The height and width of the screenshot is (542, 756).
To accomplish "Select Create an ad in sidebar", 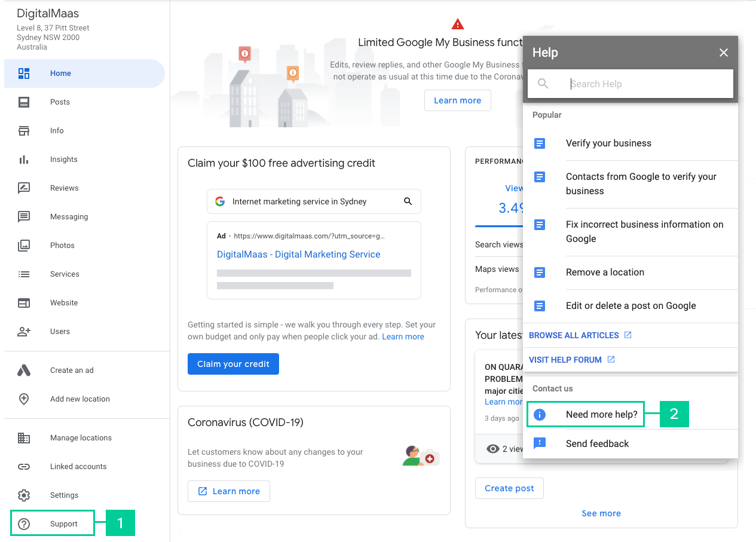I will (84, 370).
